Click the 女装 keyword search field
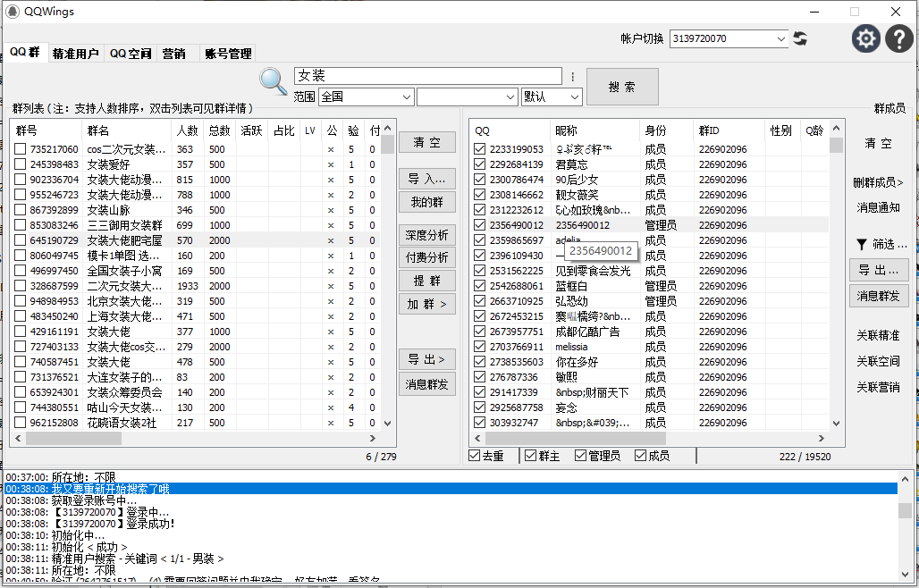This screenshot has height=588, width=919. tap(428, 76)
